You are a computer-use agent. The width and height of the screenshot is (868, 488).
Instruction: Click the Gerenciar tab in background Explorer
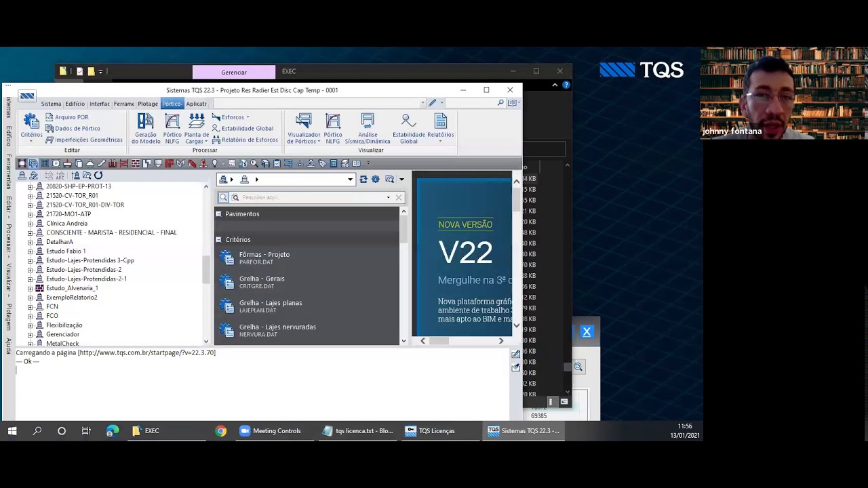click(x=234, y=73)
